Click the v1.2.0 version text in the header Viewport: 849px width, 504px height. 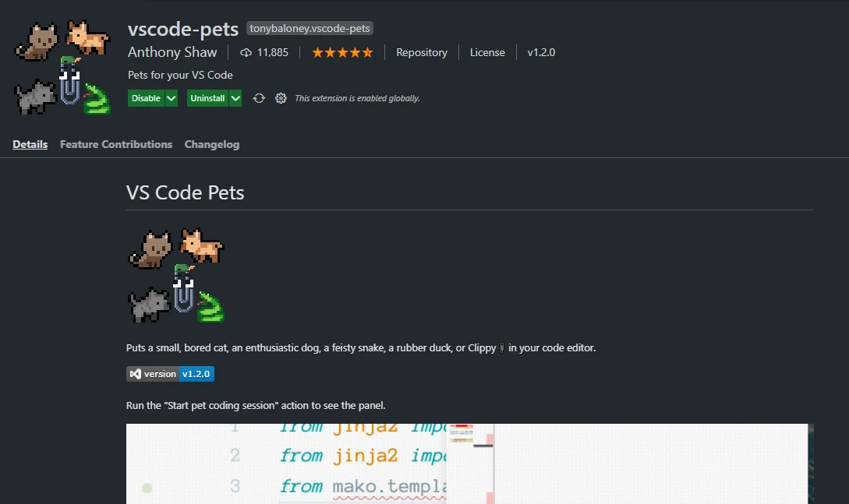tap(541, 52)
